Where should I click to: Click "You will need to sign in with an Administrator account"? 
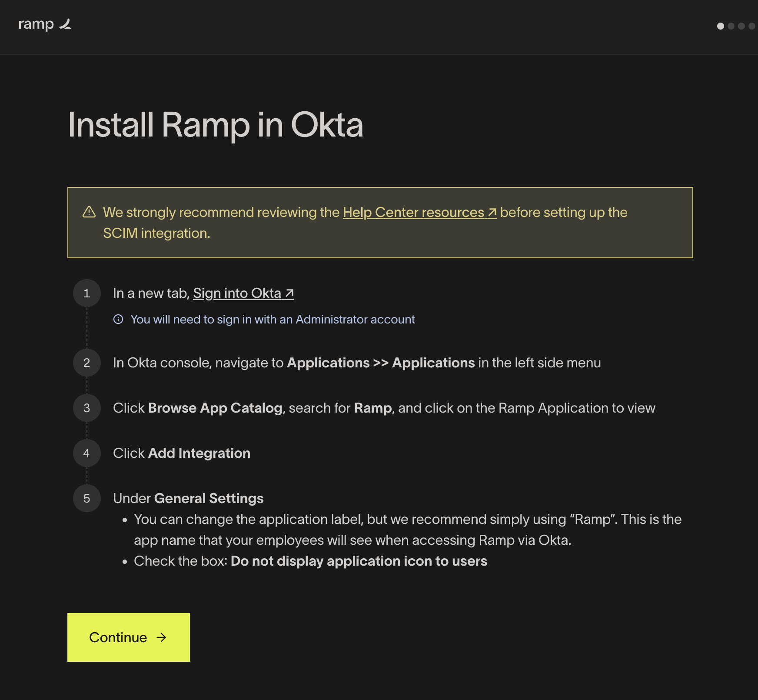point(273,319)
